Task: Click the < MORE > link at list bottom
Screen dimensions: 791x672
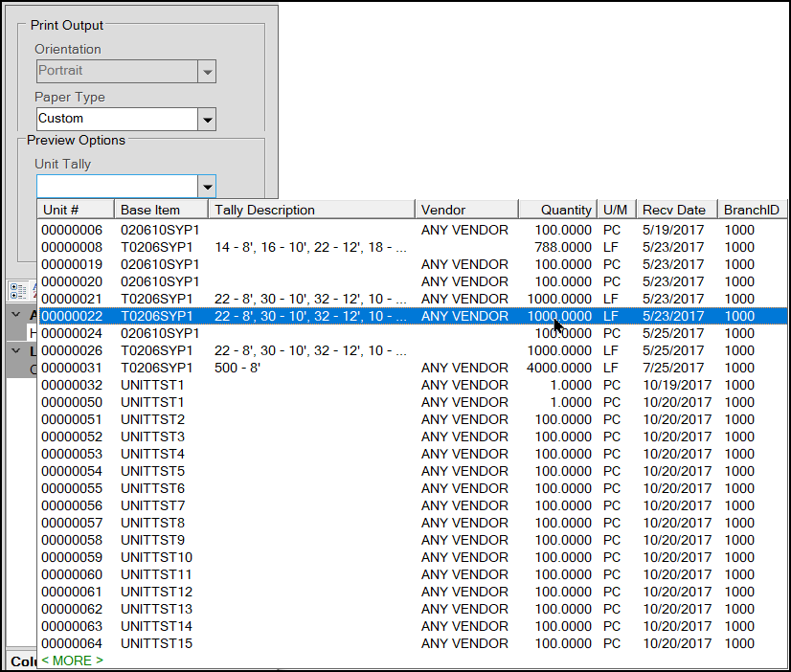Action: pyautogui.click(x=73, y=661)
